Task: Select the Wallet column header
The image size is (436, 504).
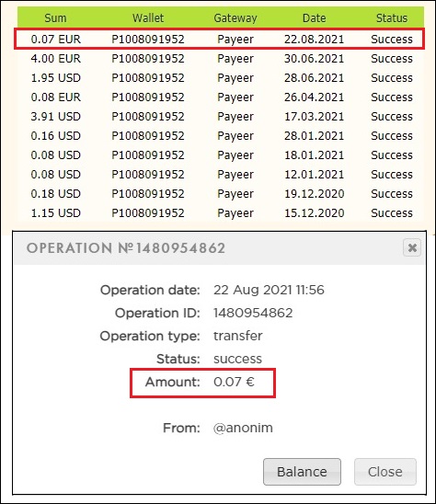Action: [x=148, y=18]
